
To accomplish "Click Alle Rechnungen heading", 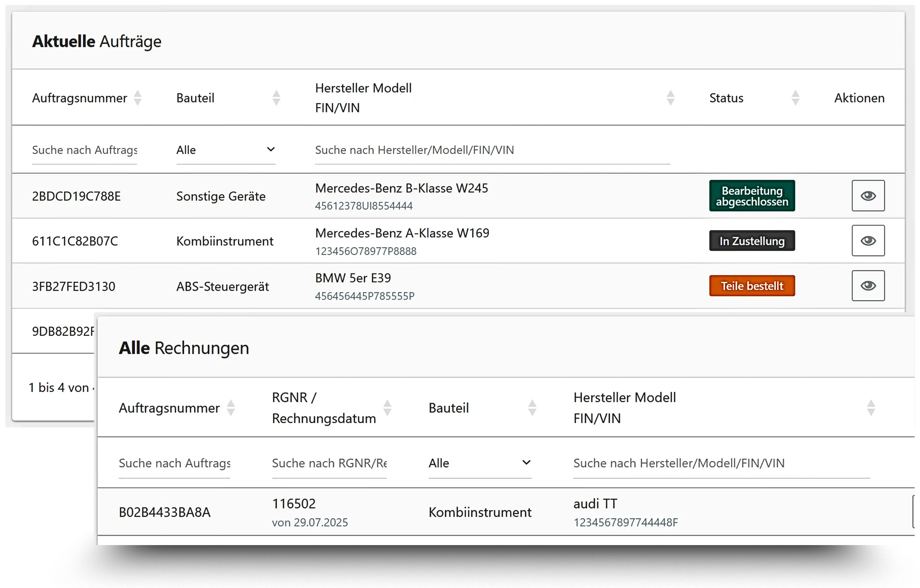I will tap(184, 348).
